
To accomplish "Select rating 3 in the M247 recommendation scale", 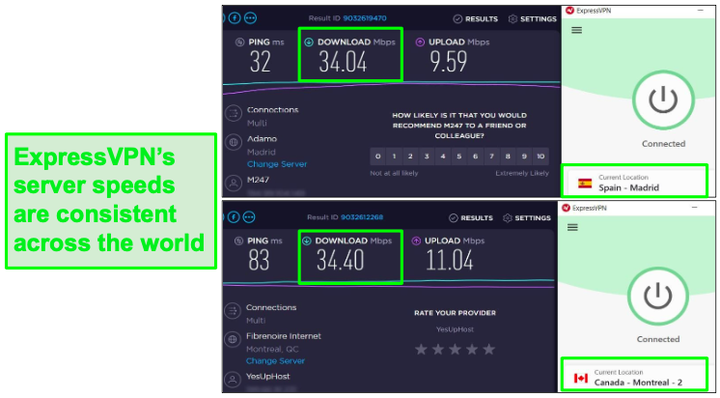I will coord(427,157).
